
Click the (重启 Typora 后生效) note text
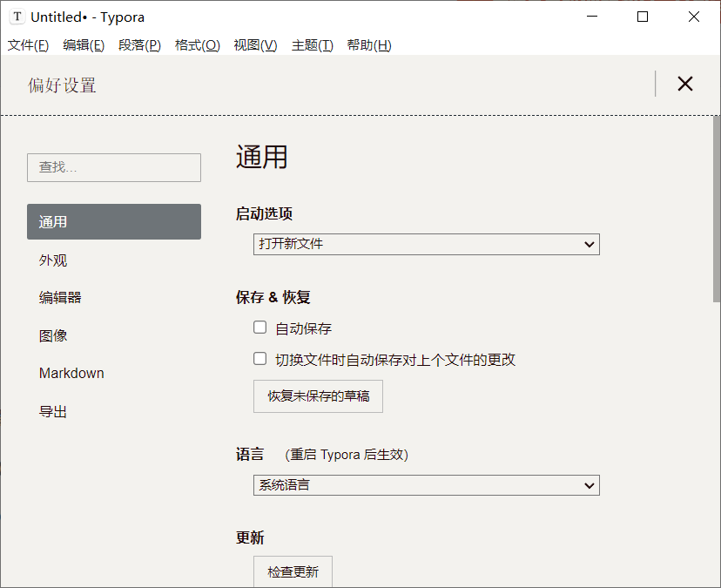[x=347, y=455]
